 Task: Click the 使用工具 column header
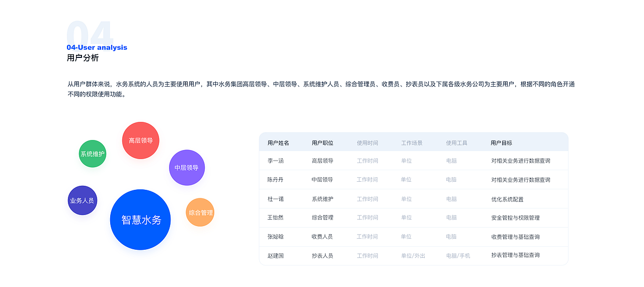[457, 143]
